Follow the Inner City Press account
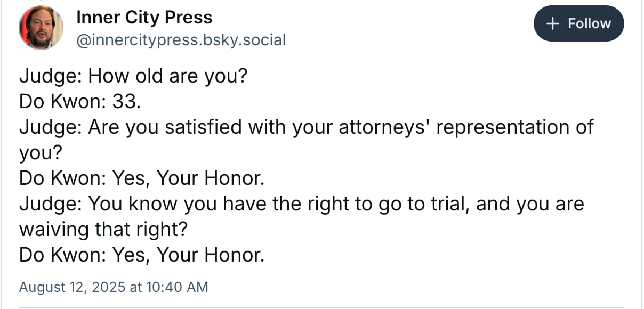 pyautogui.click(x=578, y=23)
